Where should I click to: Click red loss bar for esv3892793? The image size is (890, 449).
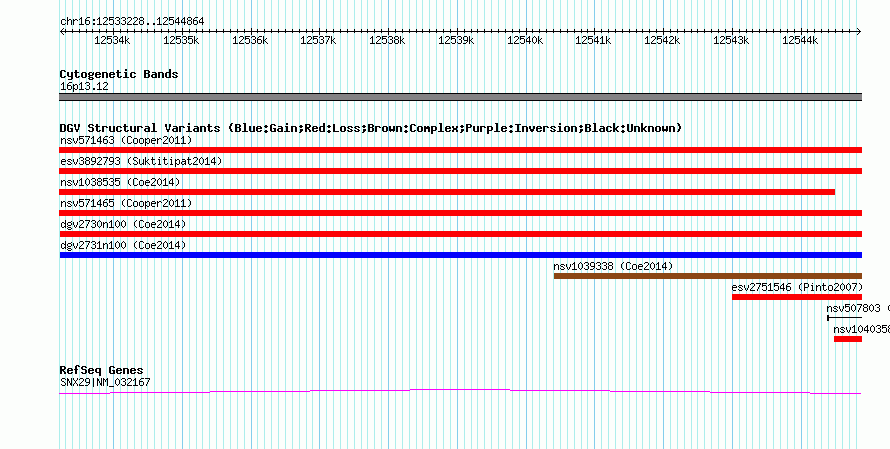point(460,171)
